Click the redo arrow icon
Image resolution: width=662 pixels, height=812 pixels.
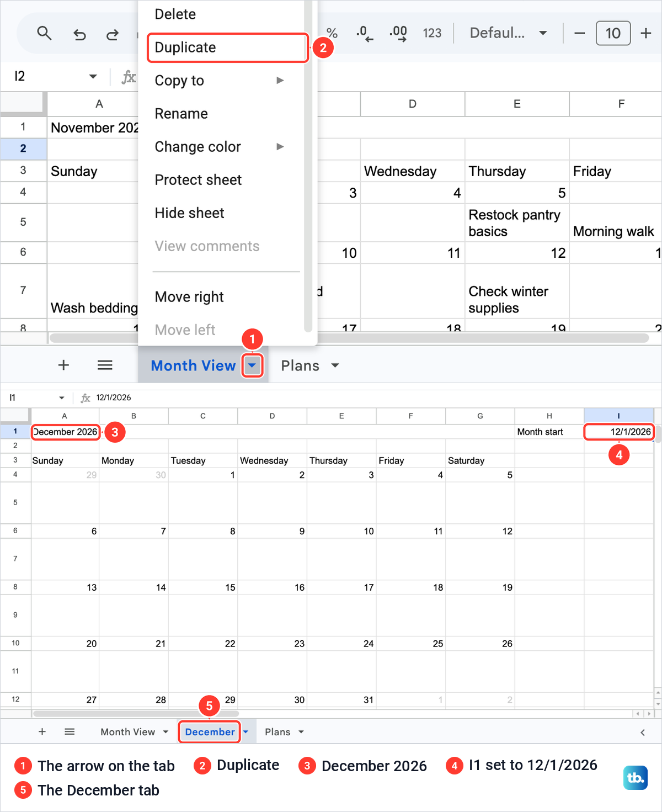tap(113, 35)
